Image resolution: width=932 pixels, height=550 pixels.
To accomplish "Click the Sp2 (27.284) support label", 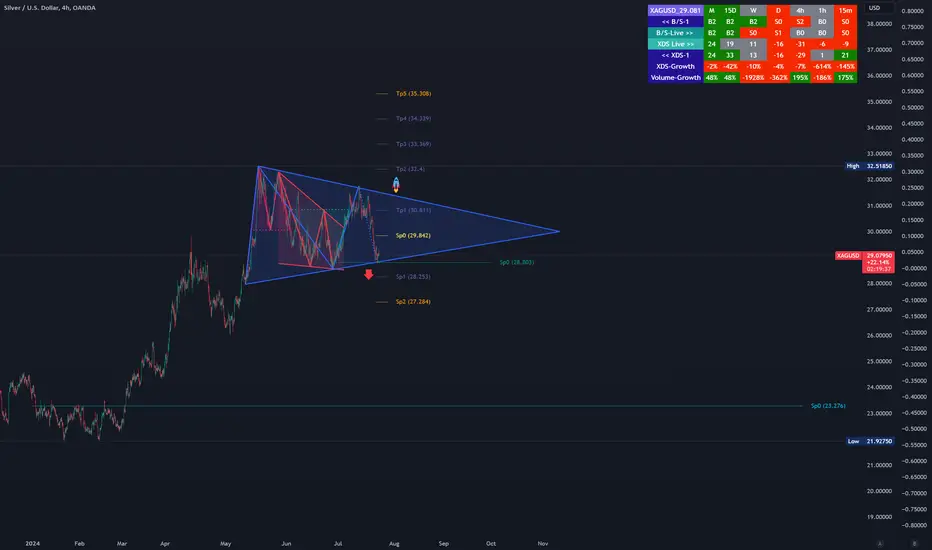I will pos(413,301).
